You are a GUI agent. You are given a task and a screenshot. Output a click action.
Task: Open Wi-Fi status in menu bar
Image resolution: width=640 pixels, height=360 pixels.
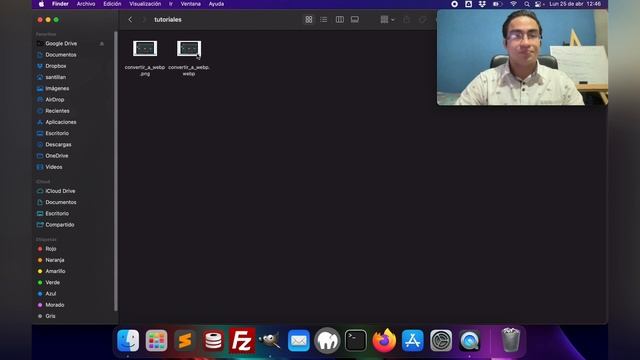pos(513,4)
